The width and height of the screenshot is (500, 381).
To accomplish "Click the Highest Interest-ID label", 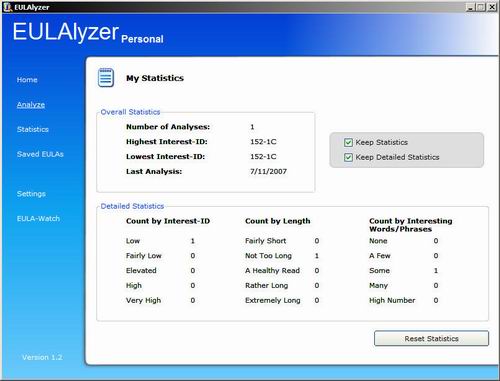I will pyautogui.click(x=167, y=142).
